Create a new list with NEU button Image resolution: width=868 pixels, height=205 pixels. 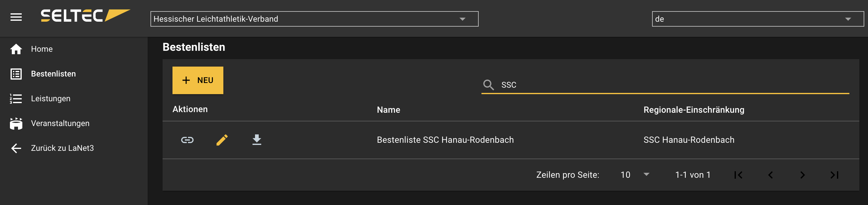[198, 81]
